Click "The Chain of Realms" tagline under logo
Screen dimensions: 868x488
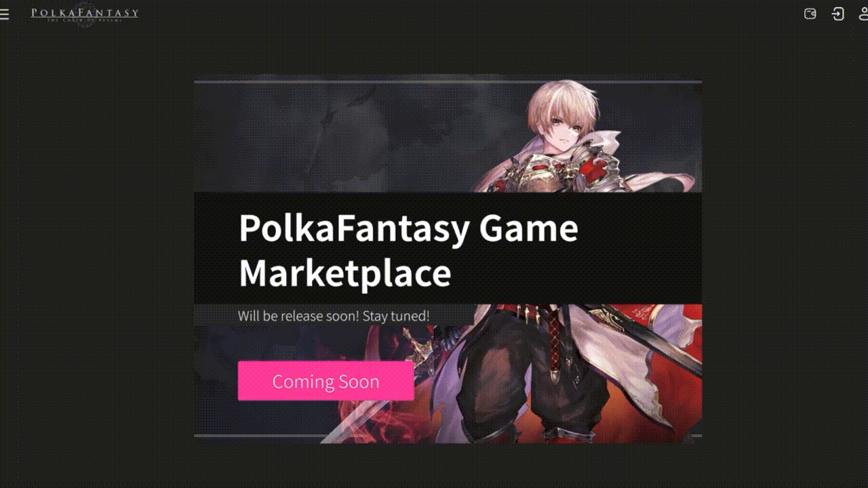(x=85, y=20)
